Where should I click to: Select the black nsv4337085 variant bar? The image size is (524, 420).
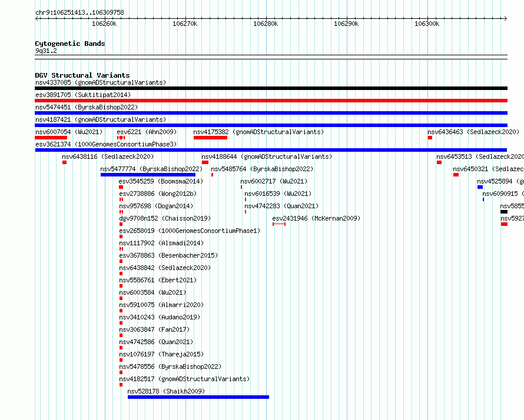pyautogui.click(x=271, y=88)
